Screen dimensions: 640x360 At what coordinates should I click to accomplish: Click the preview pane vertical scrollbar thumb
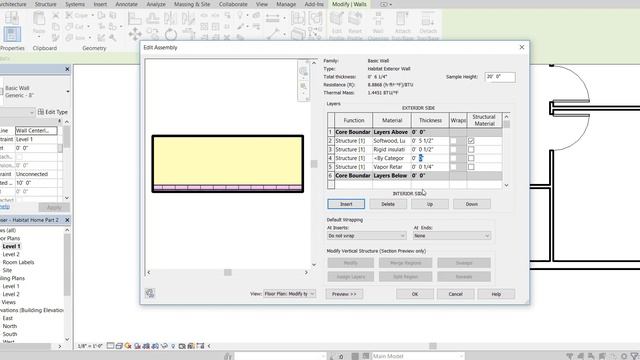coord(314,164)
